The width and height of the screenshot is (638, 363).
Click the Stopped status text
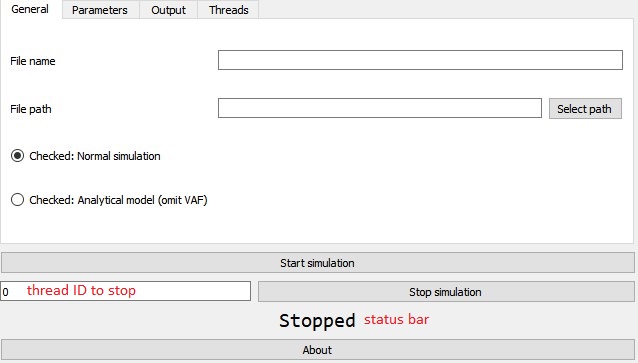click(x=317, y=321)
